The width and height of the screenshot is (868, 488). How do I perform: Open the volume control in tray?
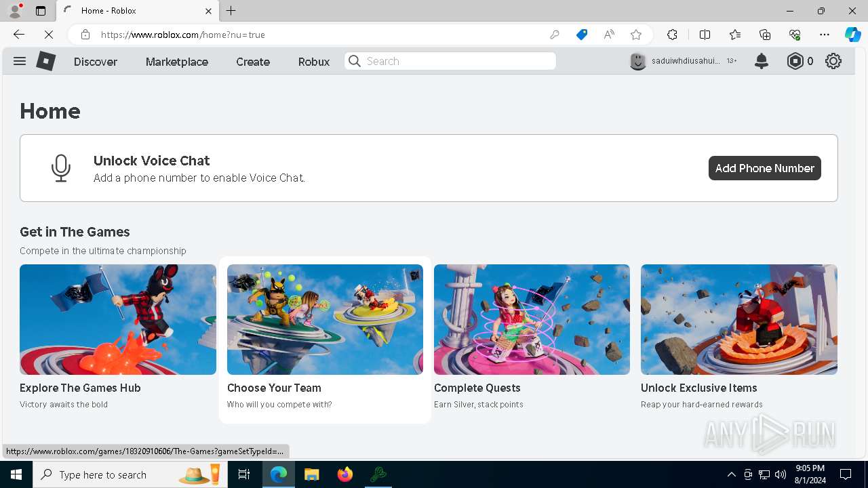(781, 474)
